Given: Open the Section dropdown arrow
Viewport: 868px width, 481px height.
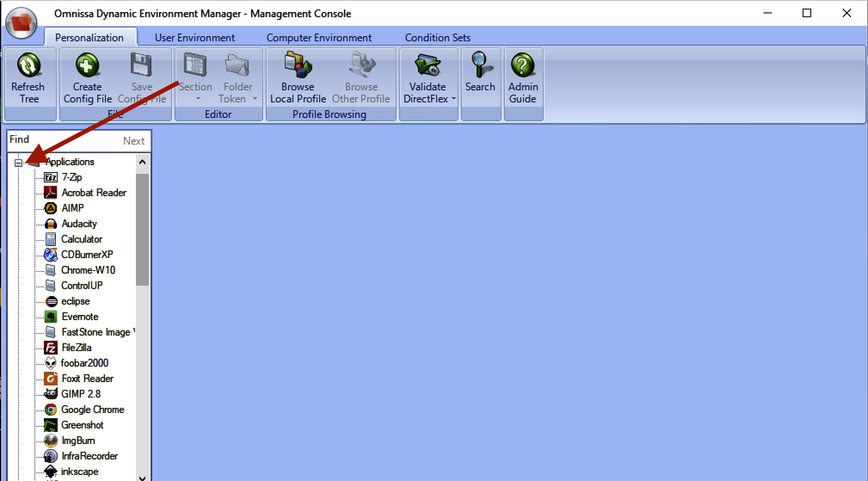Looking at the screenshot, I should [198, 99].
